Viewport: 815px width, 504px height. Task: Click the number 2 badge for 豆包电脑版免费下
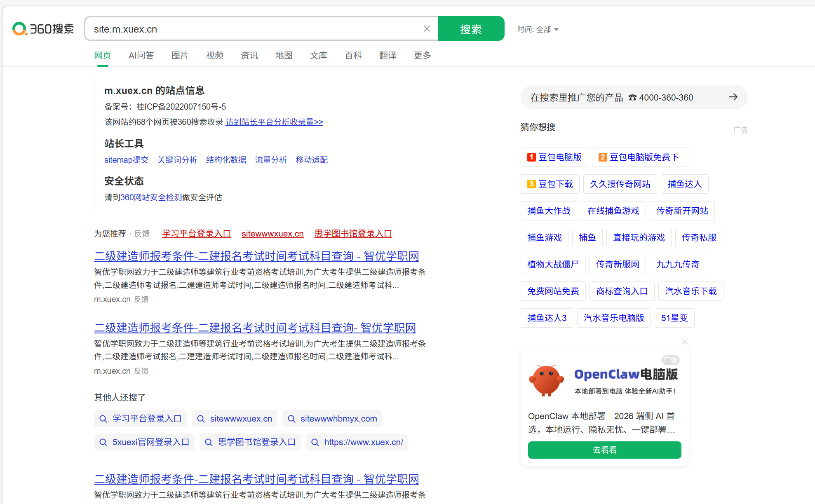[603, 157]
